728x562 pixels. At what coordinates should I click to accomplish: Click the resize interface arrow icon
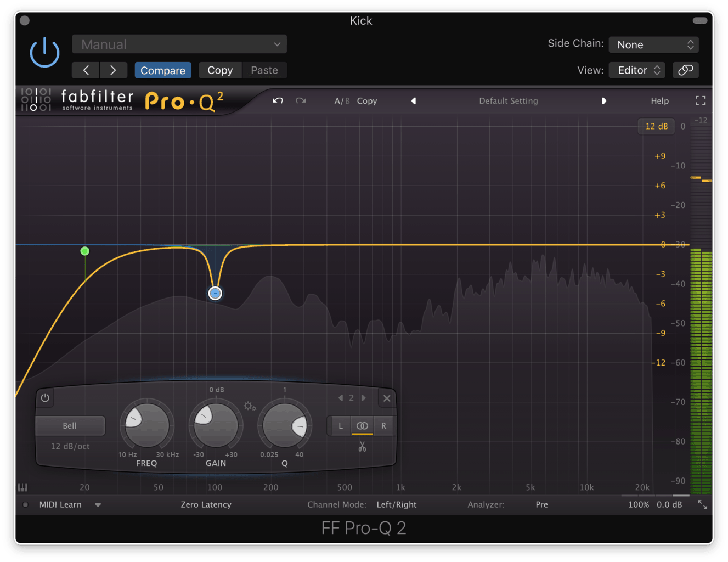pos(702,504)
